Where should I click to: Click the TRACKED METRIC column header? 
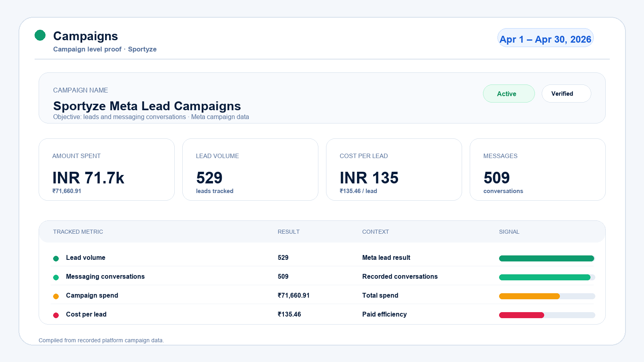(78, 232)
